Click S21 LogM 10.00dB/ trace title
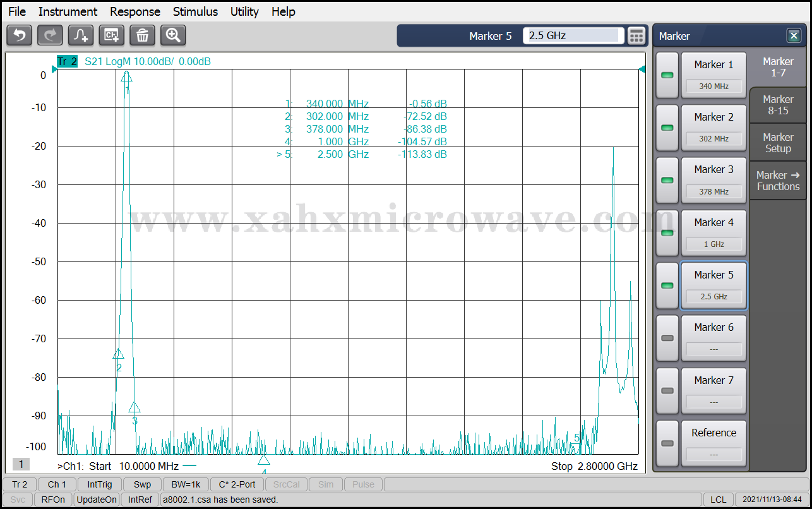812x509 pixels. tap(148, 61)
